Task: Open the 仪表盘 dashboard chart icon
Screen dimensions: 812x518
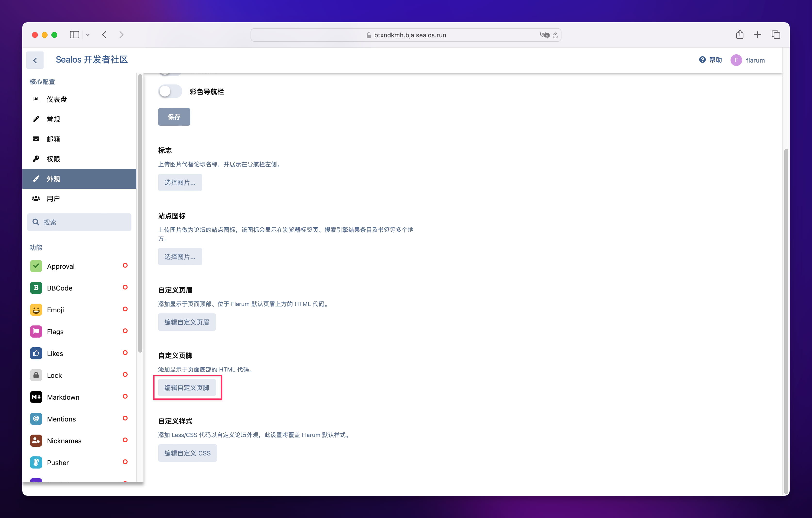Action: [x=36, y=99]
